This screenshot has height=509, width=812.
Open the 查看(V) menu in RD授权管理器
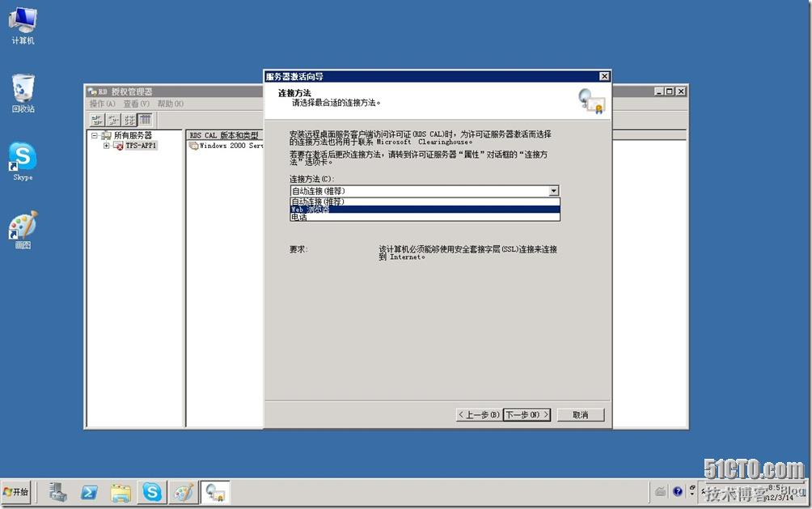[136, 104]
